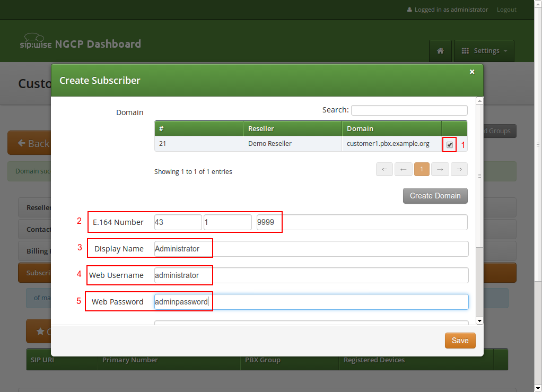Click the Web Password input field
This screenshot has width=542, height=392.
[310, 301]
